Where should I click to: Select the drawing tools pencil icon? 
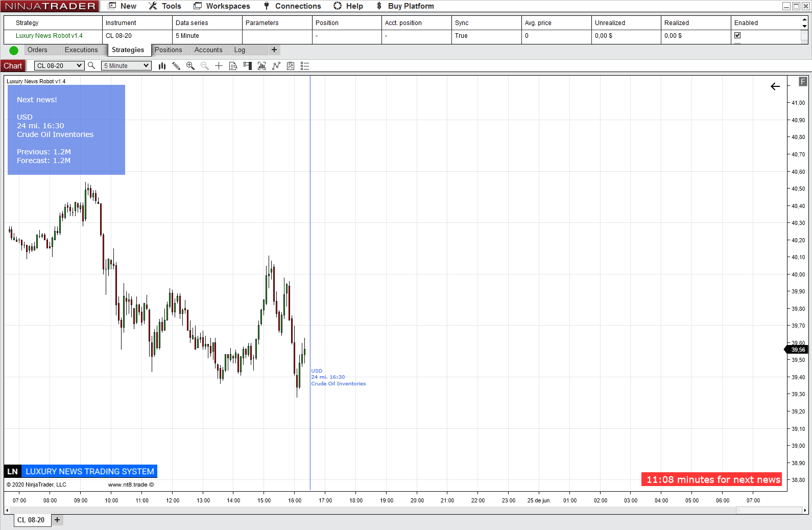click(176, 66)
